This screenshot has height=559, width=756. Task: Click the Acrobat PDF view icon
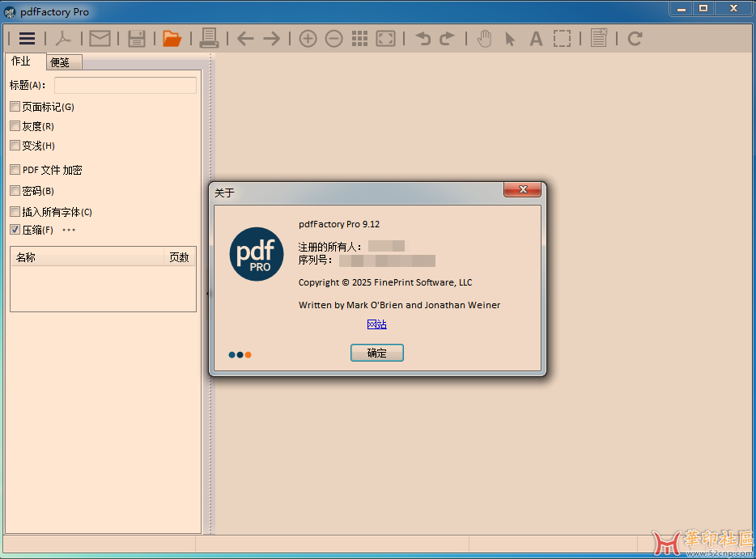62,38
